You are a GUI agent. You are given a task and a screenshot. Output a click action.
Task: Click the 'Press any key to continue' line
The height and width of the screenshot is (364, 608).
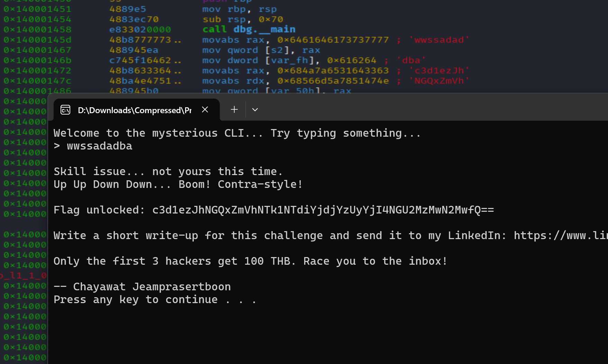tap(155, 300)
